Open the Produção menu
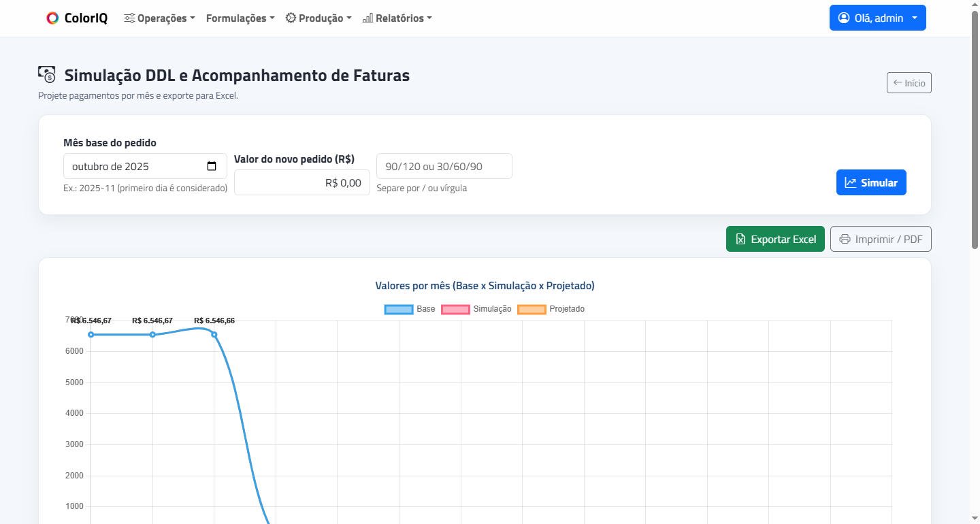The width and height of the screenshot is (980, 524). [318, 18]
